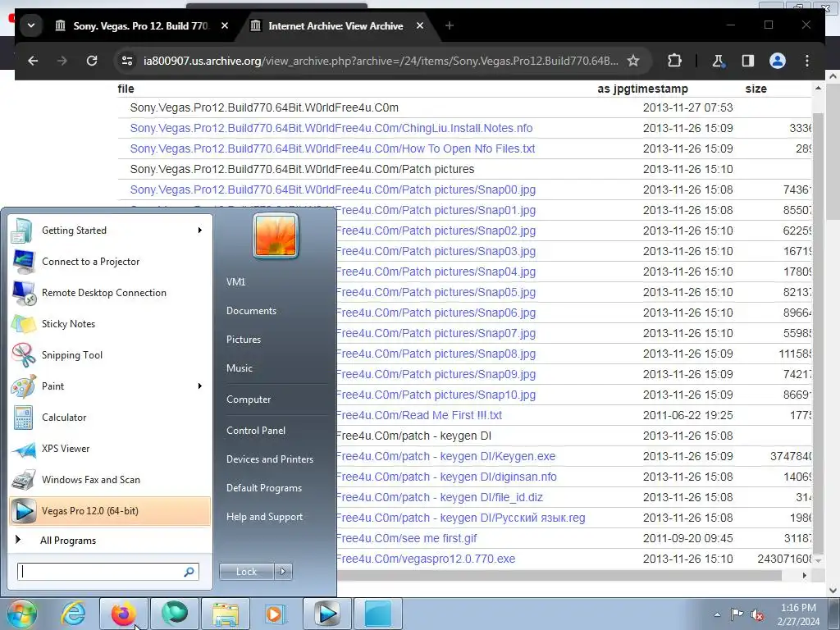Click the 'size' column header
The width and height of the screenshot is (840, 630).
point(756,89)
